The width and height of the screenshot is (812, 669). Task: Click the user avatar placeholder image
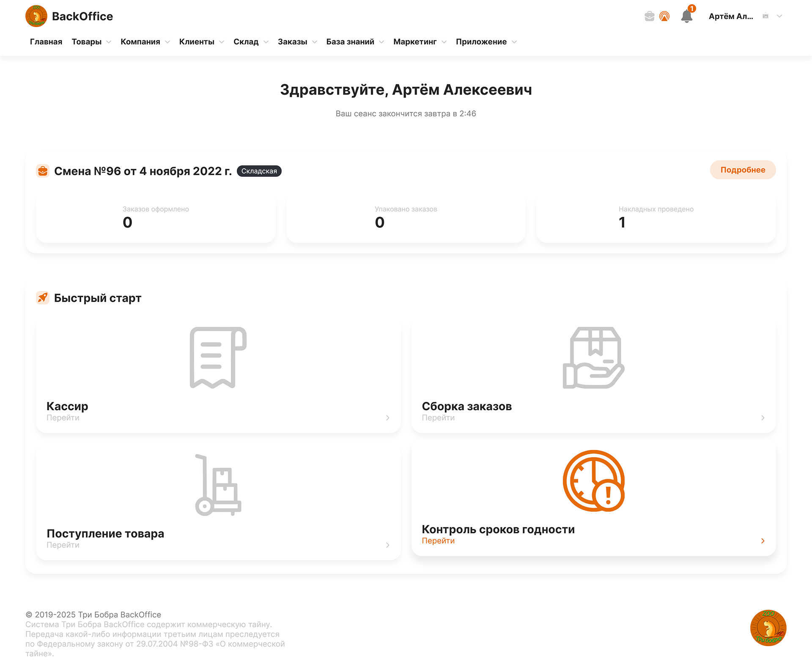[765, 16]
